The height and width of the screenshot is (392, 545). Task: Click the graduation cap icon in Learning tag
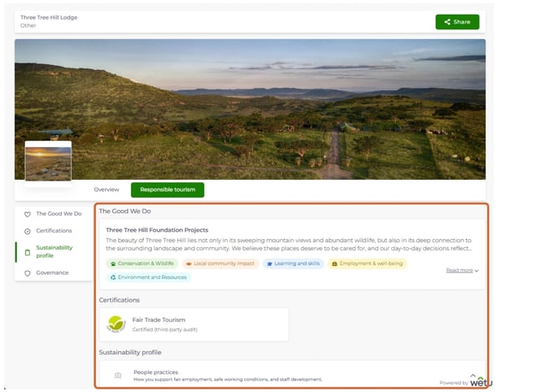(269, 264)
